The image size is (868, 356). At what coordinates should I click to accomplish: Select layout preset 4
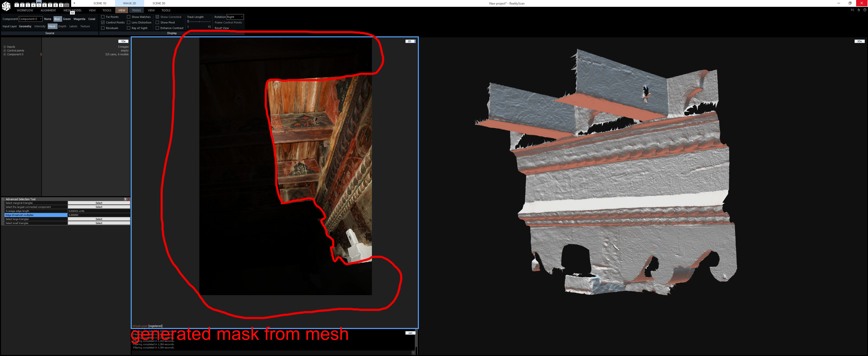point(33,5)
